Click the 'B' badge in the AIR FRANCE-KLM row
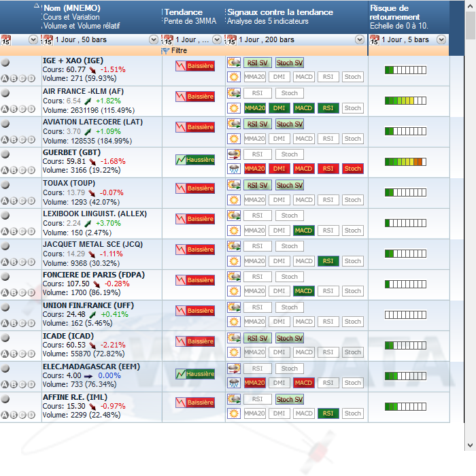Image resolution: width=476 pixels, height=476 pixels. click(x=14, y=109)
